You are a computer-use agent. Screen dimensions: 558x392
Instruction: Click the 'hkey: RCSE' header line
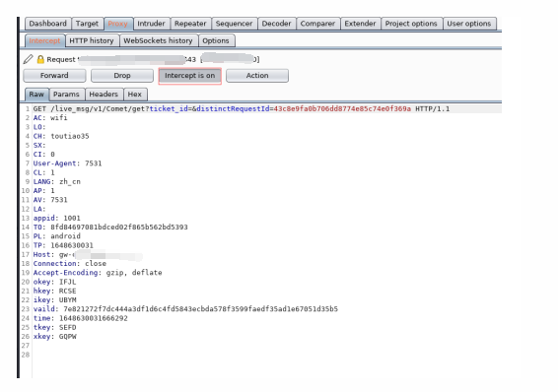coord(54,291)
